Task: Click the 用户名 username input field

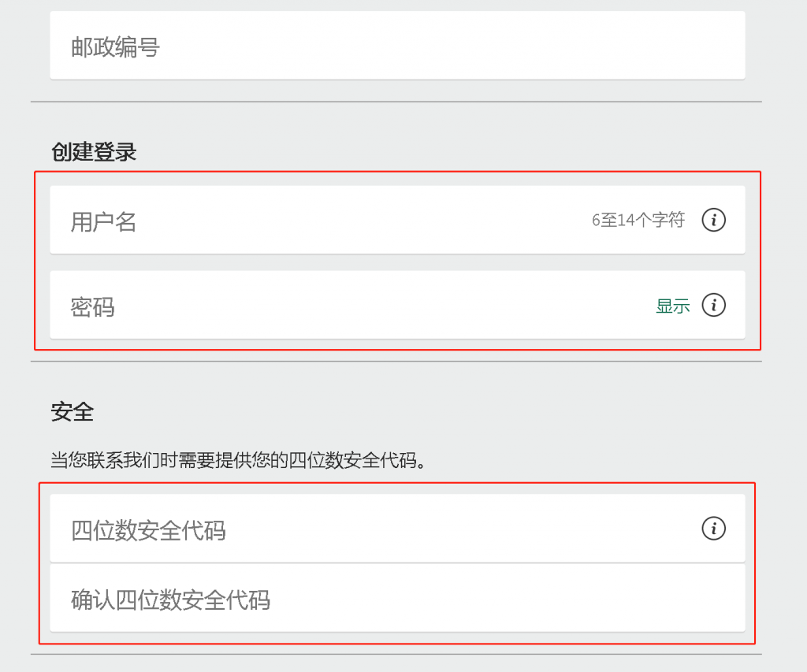Action: (x=315, y=221)
